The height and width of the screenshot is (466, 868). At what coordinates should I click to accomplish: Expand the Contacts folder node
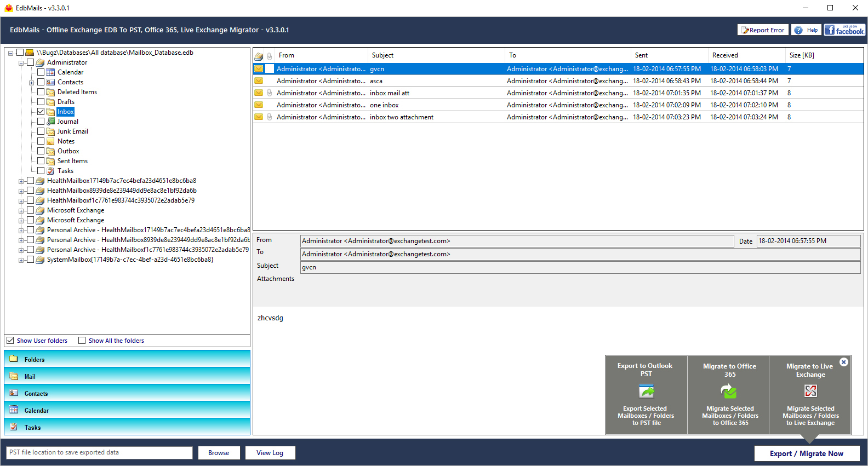pyautogui.click(x=32, y=83)
